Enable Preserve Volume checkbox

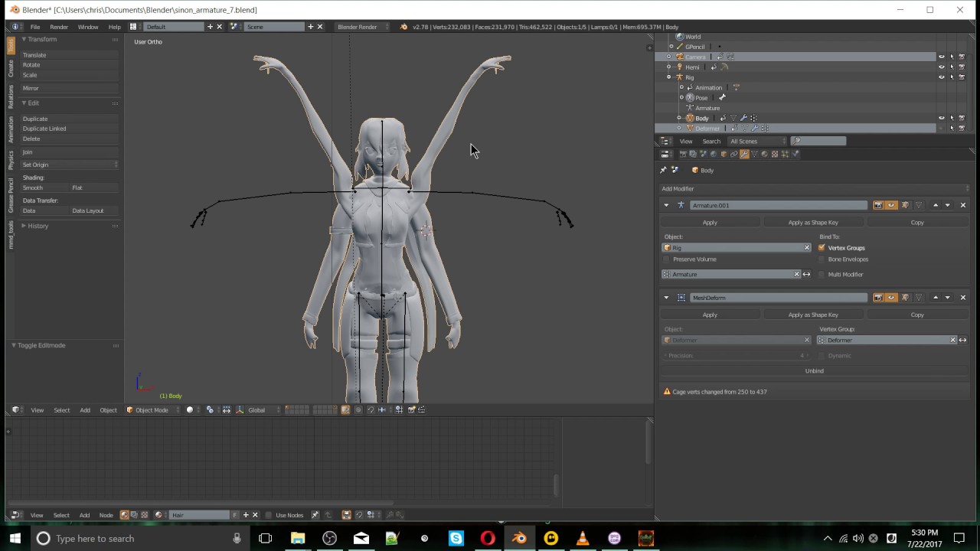[x=667, y=259]
